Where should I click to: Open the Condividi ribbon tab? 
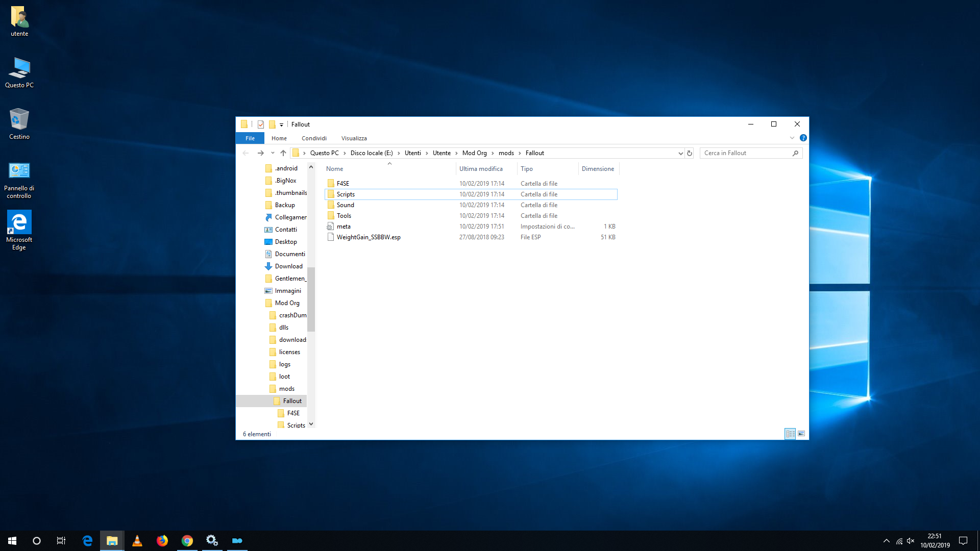click(314, 138)
